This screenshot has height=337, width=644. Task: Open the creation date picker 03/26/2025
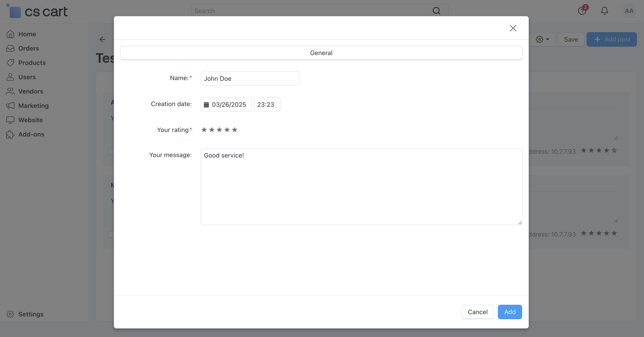click(226, 104)
